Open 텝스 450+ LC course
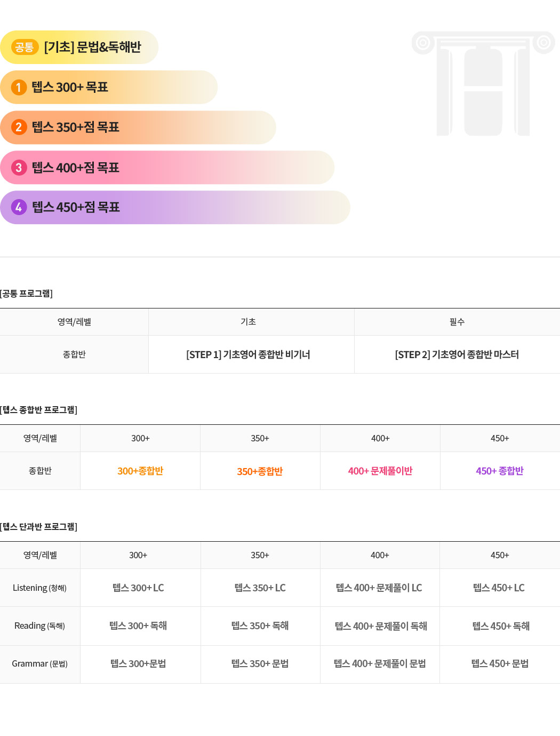 click(x=499, y=588)
